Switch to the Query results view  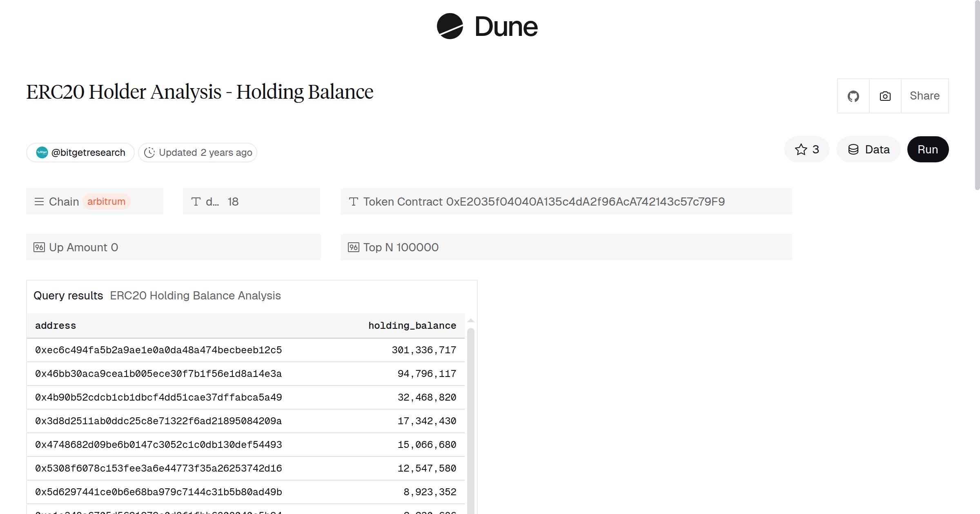(68, 295)
